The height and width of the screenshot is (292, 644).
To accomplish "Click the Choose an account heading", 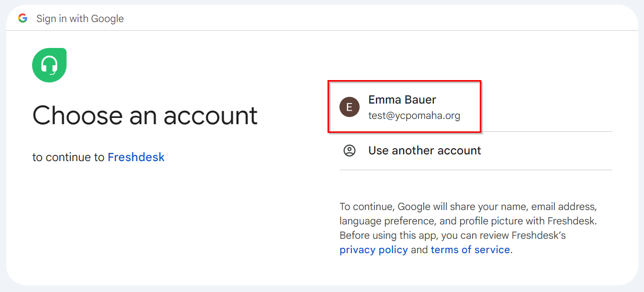I will tap(145, 115).
